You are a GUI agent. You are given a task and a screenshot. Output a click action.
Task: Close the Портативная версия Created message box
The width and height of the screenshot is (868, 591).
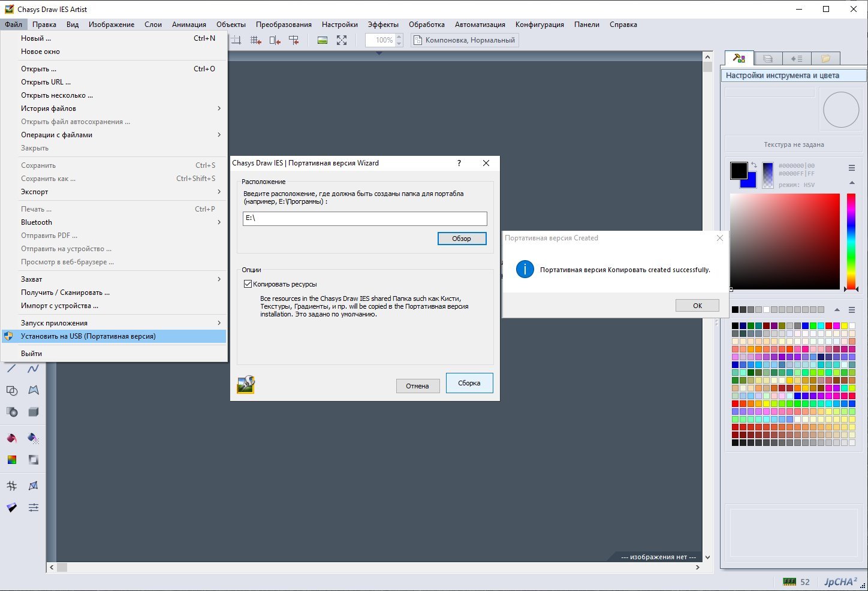pyautogui.click(x=720, y=238)
